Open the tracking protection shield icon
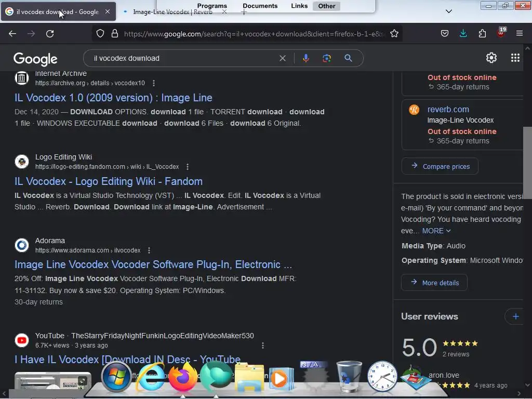The height and width of the screenshot is (399, 532). pos(100,34)
